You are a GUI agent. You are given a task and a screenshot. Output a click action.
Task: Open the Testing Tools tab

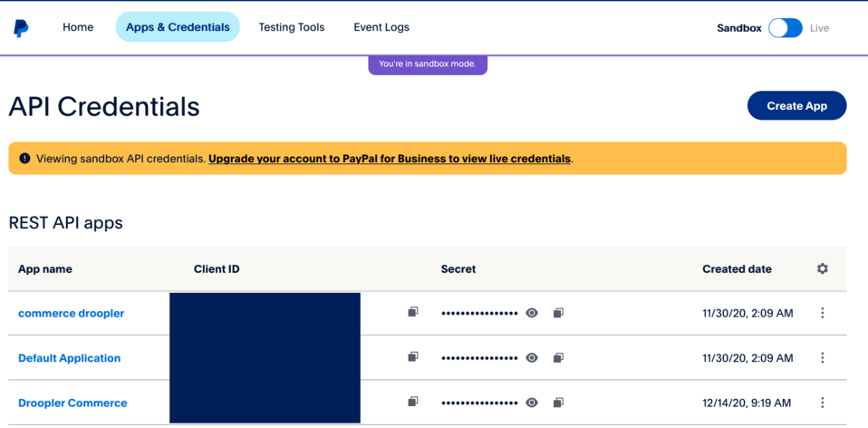pos(292,27)
